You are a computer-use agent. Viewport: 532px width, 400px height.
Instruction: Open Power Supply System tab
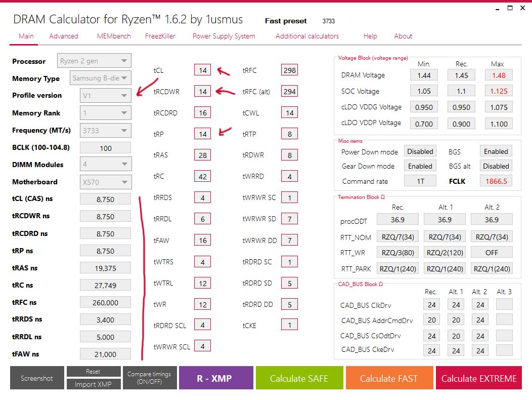tap(224, 36)
